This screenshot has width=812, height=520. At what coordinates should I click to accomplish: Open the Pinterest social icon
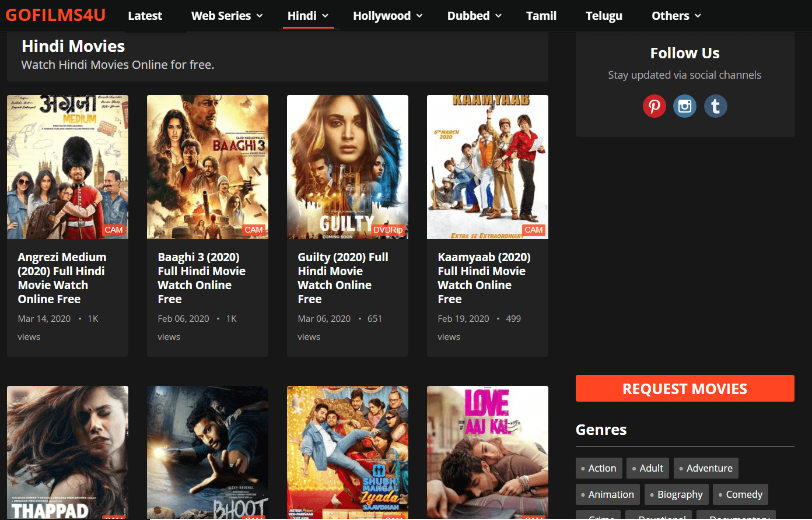pos(654,106)
